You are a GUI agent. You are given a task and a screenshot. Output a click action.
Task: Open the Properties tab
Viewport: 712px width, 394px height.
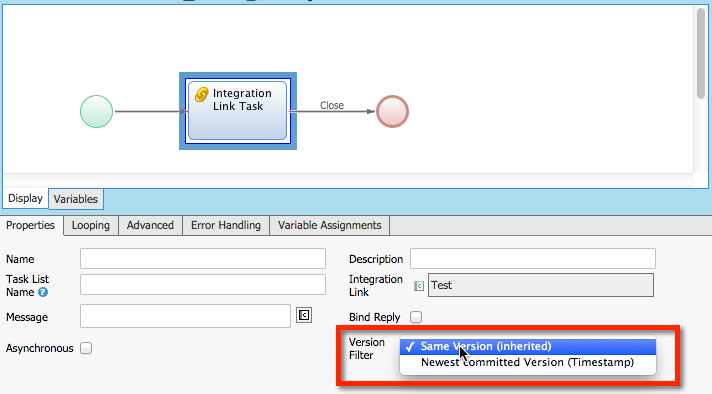(x=30, y=225)
